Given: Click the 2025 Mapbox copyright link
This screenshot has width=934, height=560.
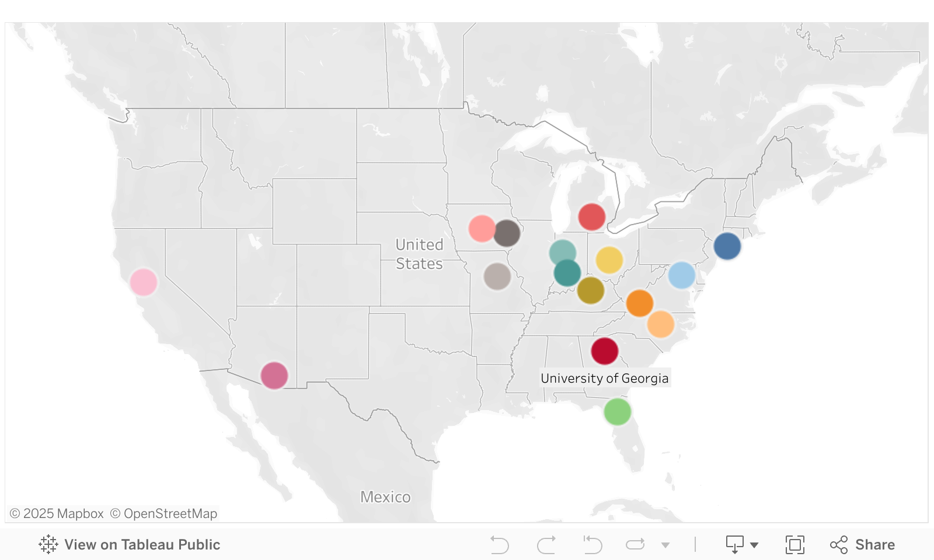Looking at the screenshot, I should click(x=57, y=514).
